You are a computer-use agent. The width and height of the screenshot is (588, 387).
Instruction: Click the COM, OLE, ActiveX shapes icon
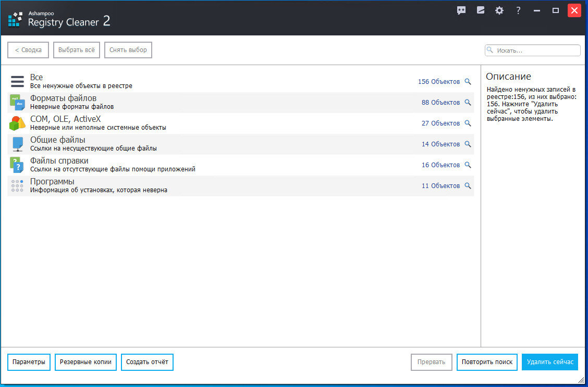coord(17,123)
